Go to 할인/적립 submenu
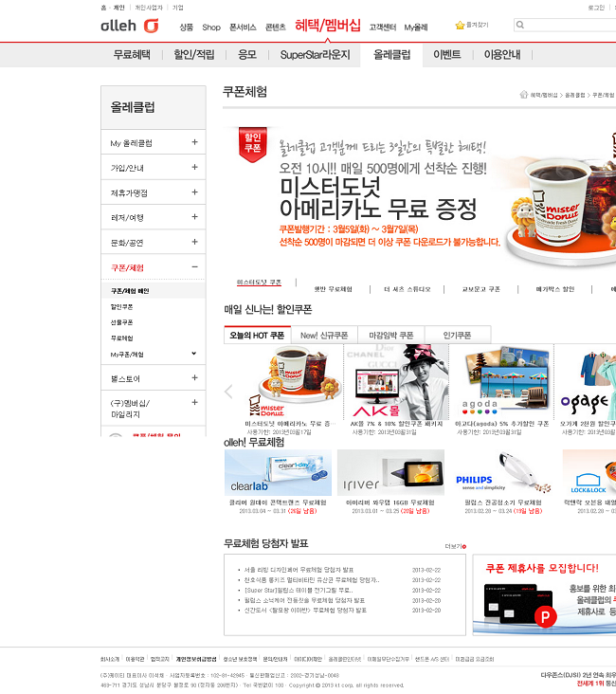The width and height of the screenshot is (616, 694). point(194,55)
